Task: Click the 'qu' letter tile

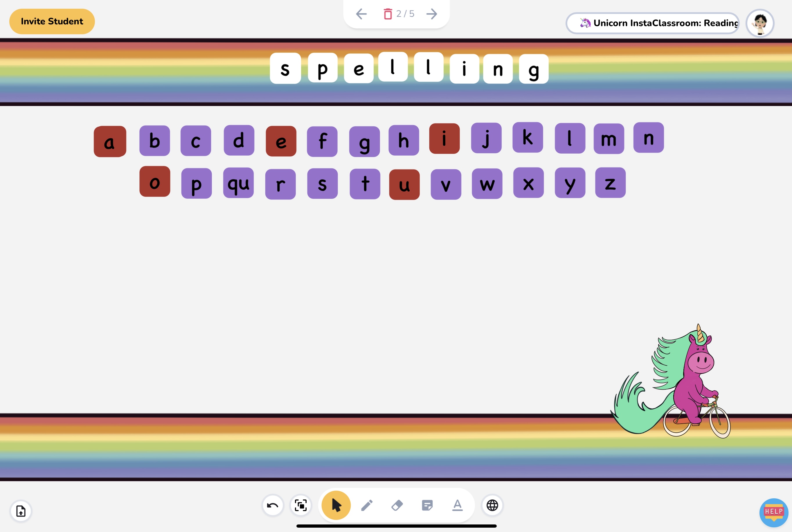Action: coord(238,183)
